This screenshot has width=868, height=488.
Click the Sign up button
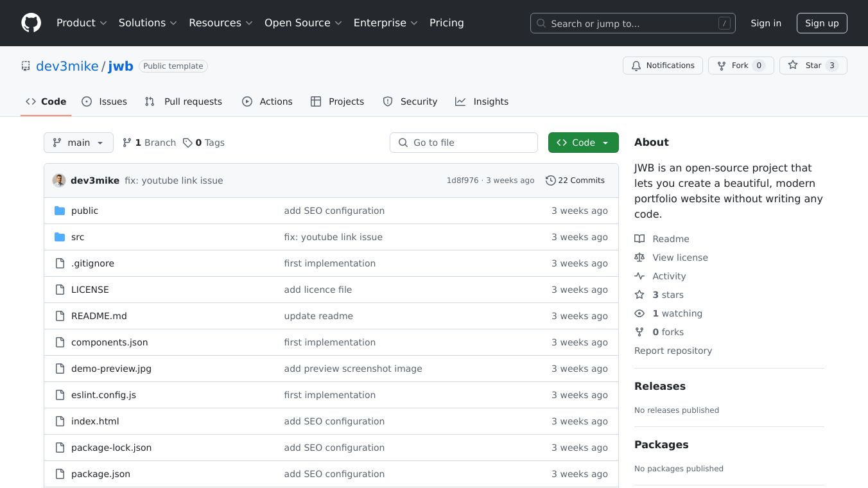(x=822, y=23)
